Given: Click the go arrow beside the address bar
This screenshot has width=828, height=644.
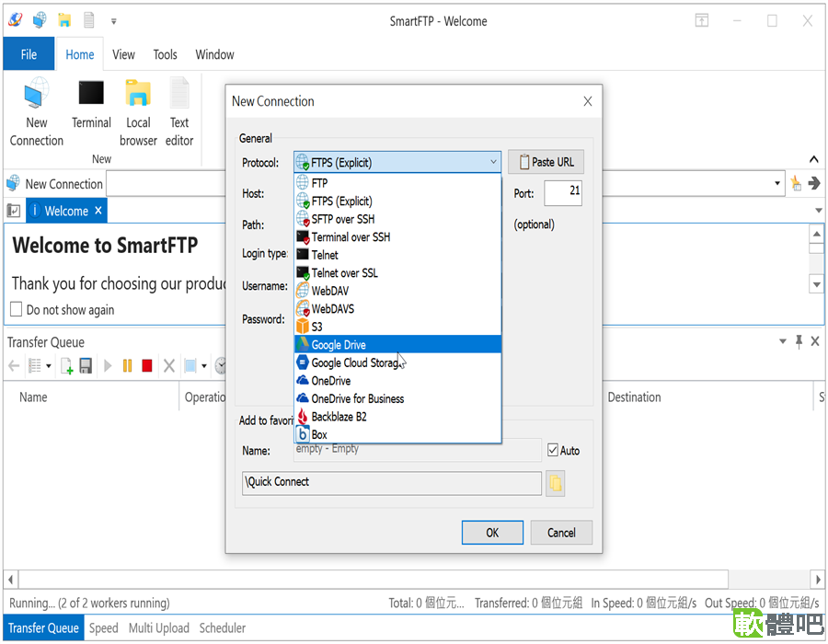Looking at the screenshot, I should pyautogui.click(x=814, y=183).
